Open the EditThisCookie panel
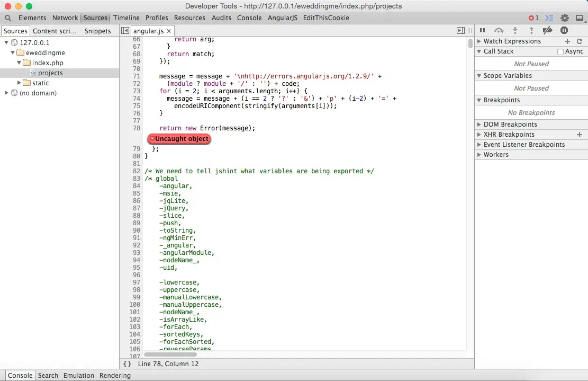Image resolution: width=588 pixels, height=381 pixels. point(326,18)
